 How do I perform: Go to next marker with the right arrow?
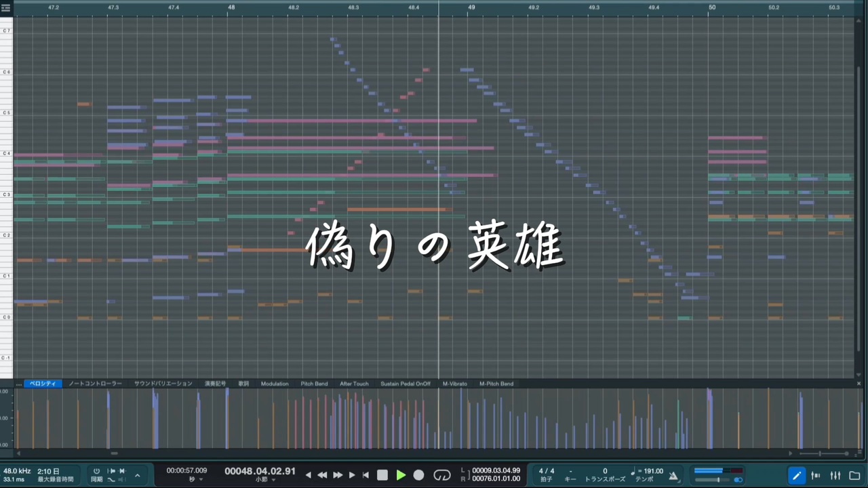351,475
